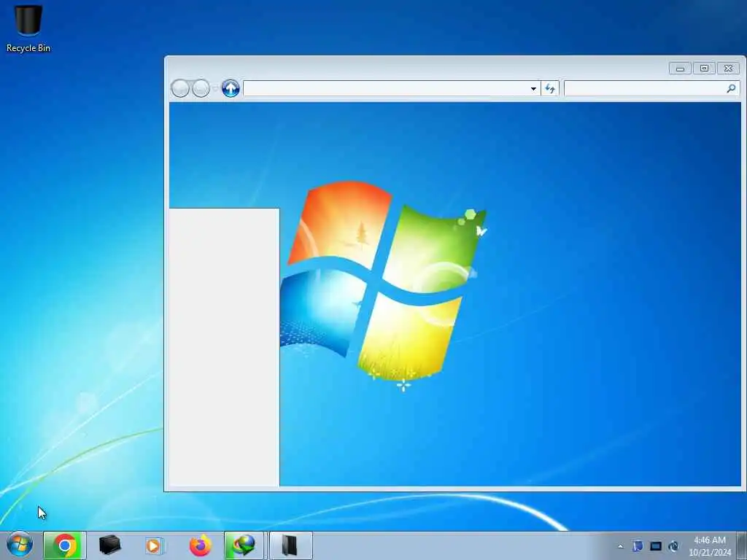The height and width of the screenshot is (560, 747).
Task: Click the Forward navigation button
Action: tap(201, 88)
